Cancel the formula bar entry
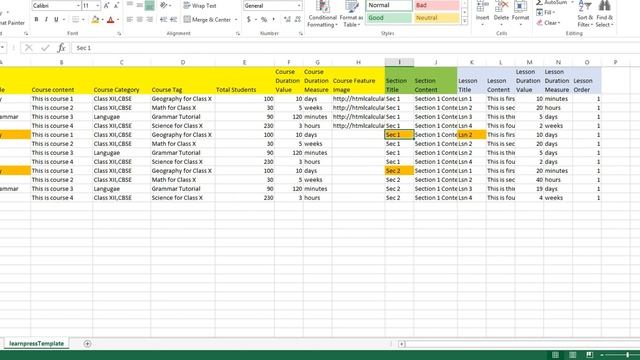The width and height of the screenshot is (640, 360). point(29,48)
